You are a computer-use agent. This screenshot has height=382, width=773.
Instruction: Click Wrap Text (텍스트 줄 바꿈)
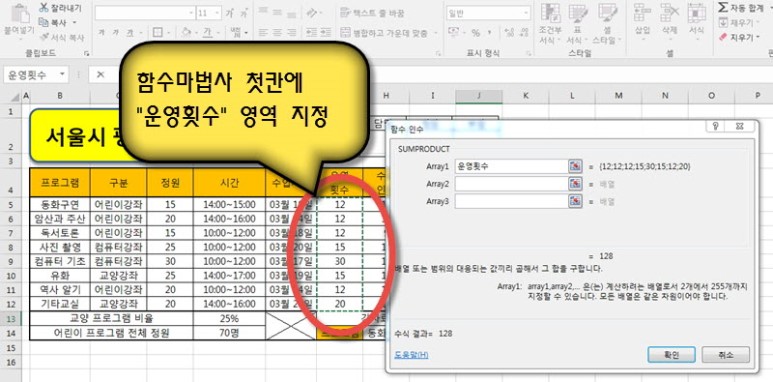click(373, 13)
